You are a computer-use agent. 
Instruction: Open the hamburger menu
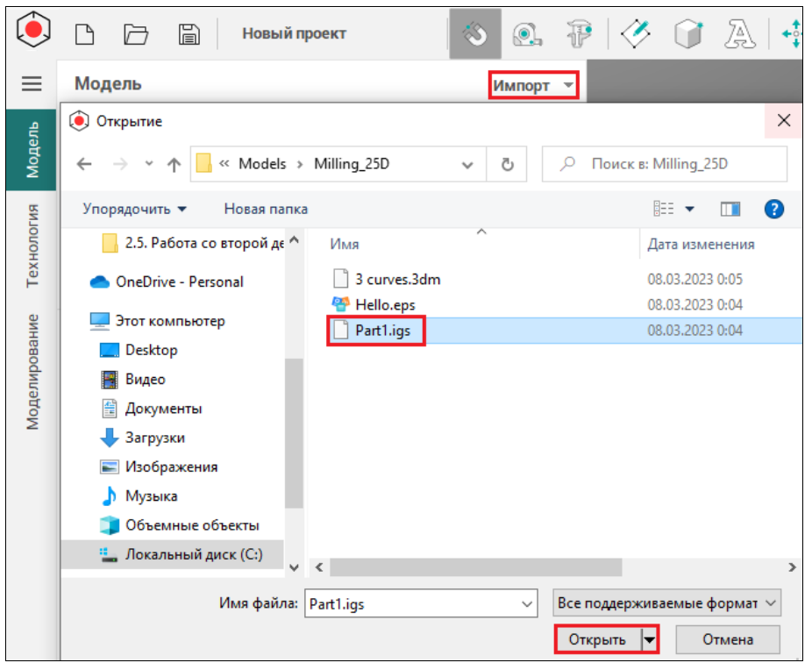32,84
